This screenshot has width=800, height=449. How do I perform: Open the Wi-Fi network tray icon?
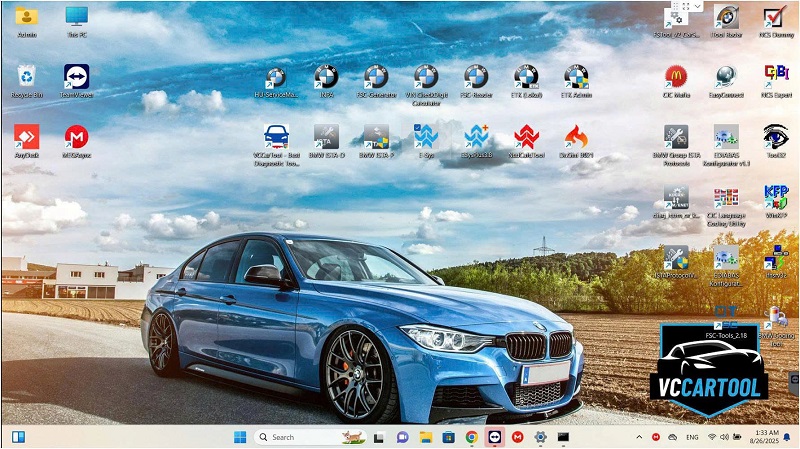click(x=712, y=437)
